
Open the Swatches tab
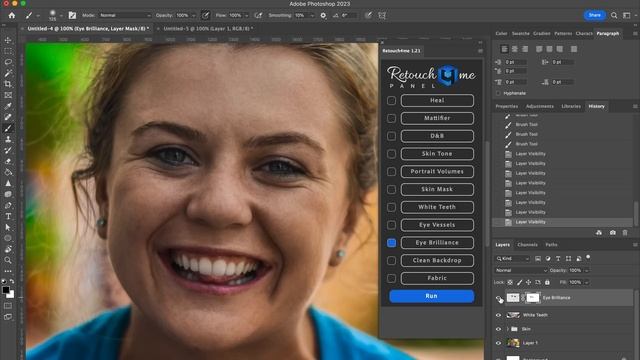[520, 33]
